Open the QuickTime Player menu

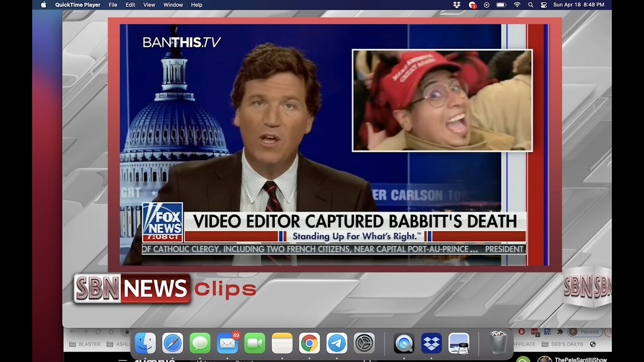click(x=77, y=5)
